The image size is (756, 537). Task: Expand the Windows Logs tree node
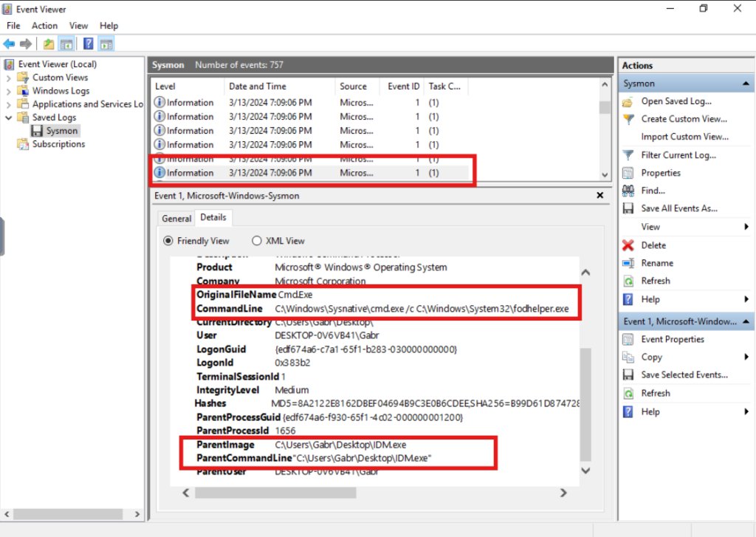coord(8,91)
